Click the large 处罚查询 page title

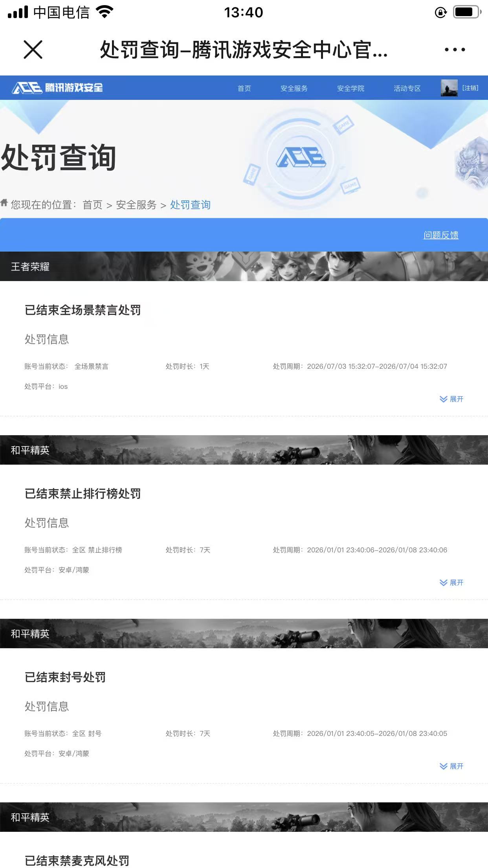pyautogui.click(x=59, y=158)
